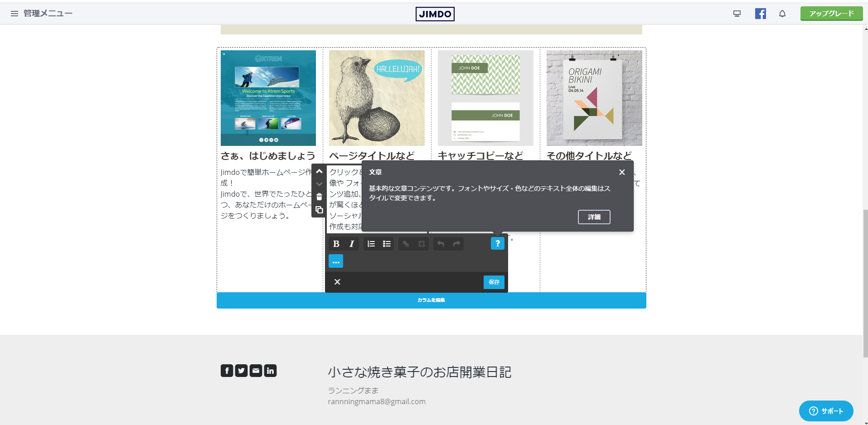Select the ORIGAMI BIKINI poster thumbnail
The height and width of the screenshot is (425, 868).
(594, 98)
